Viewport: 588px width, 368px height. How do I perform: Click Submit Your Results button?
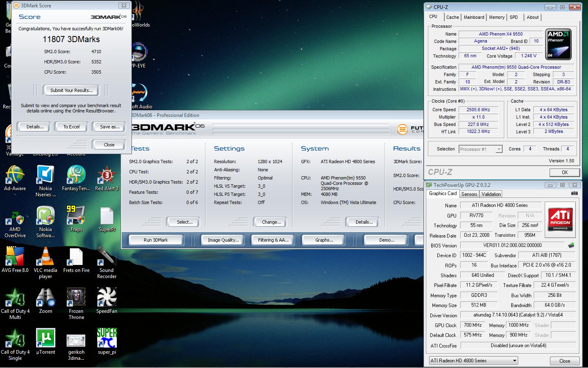tap(71, 90)
